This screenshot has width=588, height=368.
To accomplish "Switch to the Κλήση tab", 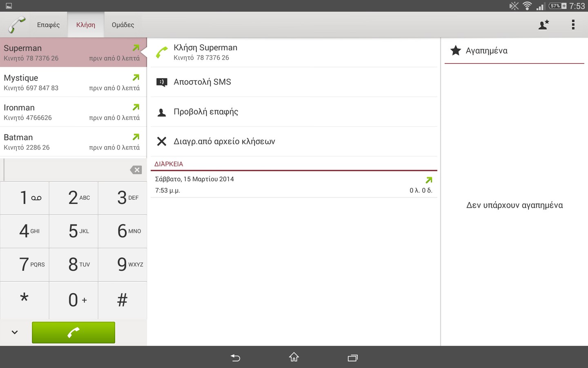I will pos(86,25).
